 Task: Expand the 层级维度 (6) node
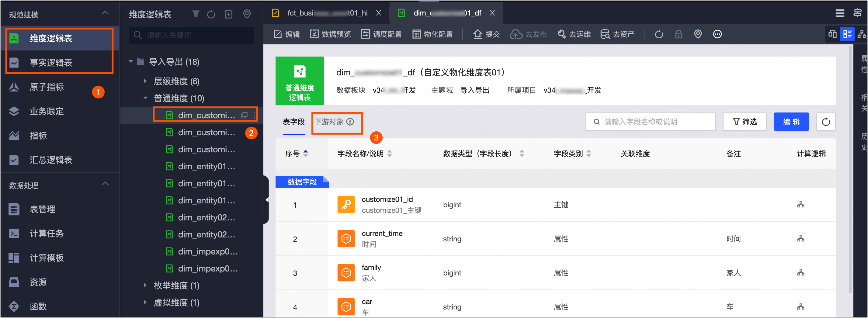(x=145, y=81)
